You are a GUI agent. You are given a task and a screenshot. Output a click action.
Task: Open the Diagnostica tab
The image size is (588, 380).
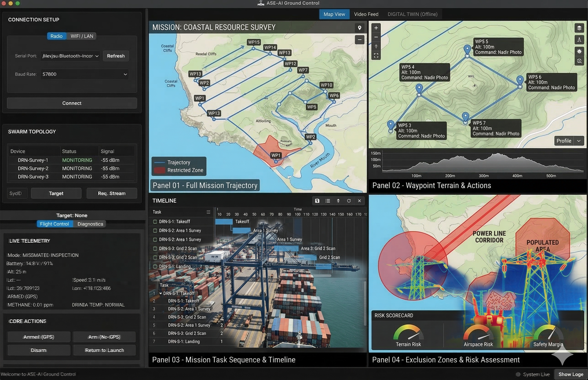(x=90, y=224)
